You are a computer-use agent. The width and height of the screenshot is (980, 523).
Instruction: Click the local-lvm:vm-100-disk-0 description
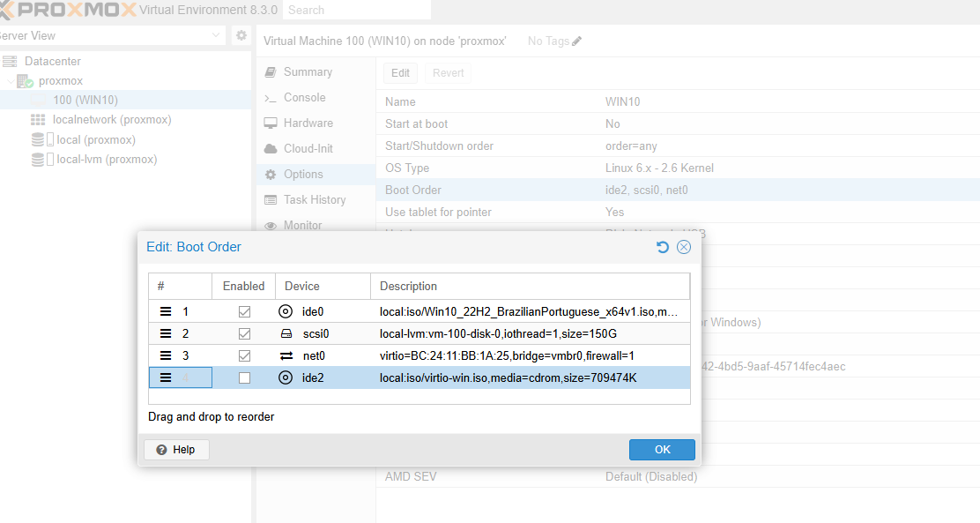point(498,334)
